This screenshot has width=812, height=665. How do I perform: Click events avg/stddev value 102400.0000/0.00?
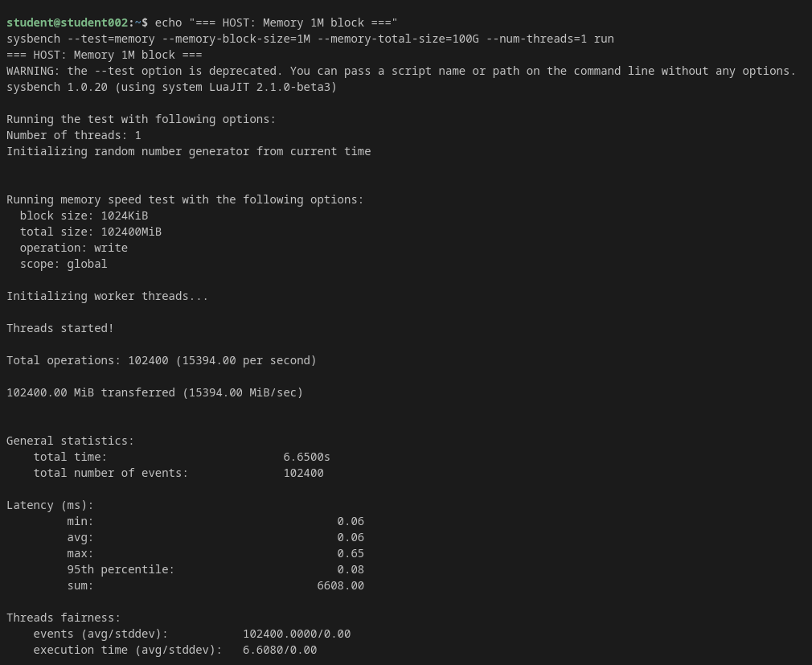pos(297,634)
